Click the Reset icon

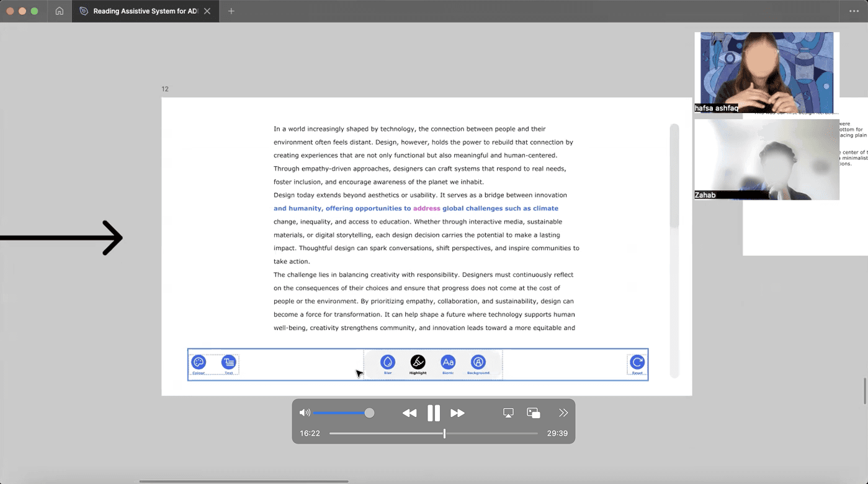click(637, 362)
